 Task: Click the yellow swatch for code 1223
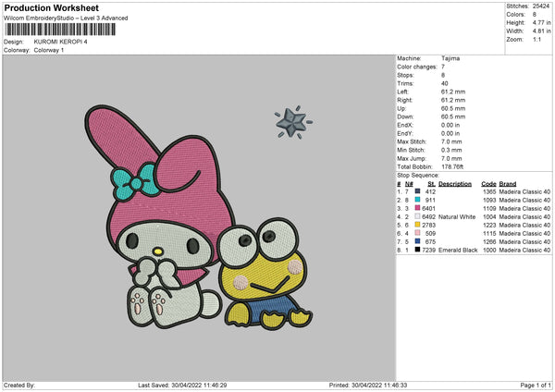(x=417, y=225)
